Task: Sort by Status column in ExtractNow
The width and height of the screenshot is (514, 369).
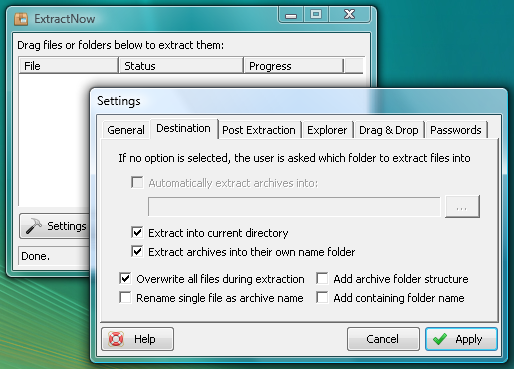Action: (181, 66)
